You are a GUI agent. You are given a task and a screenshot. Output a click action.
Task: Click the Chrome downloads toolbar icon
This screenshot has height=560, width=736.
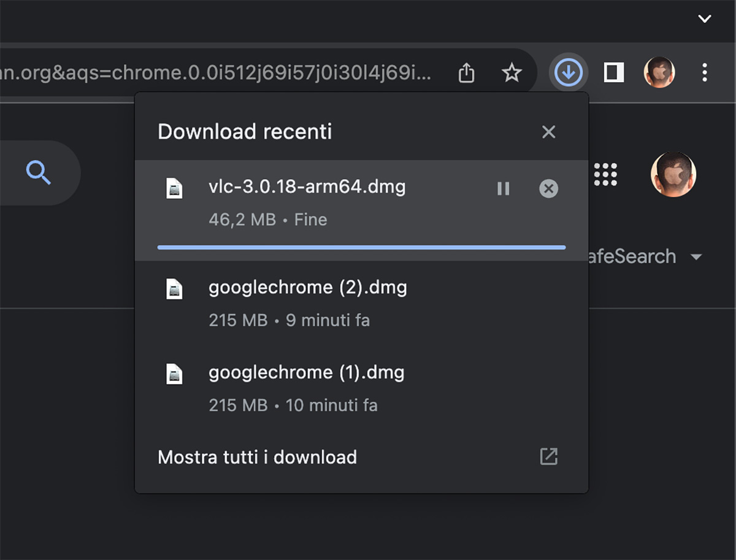click(x=569, y=73)
